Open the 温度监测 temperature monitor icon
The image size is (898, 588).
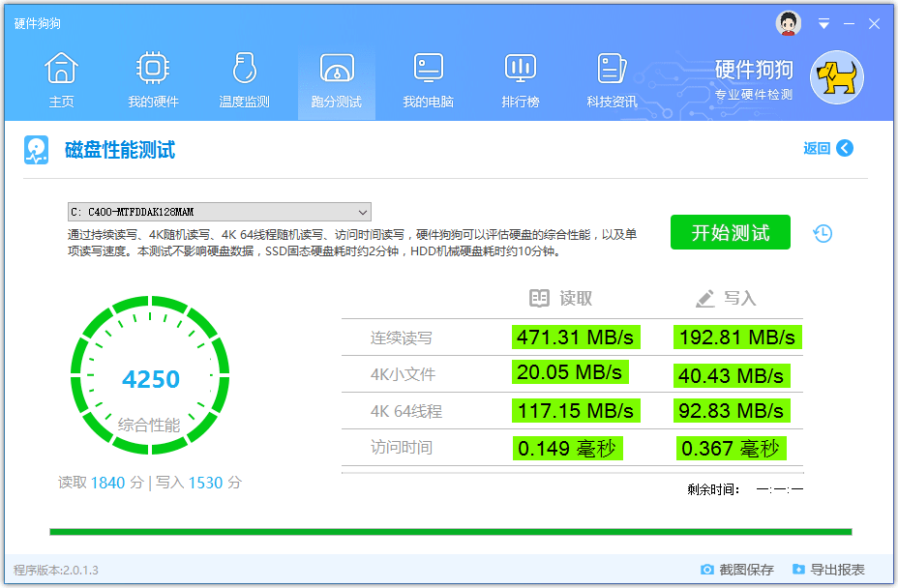244,68
